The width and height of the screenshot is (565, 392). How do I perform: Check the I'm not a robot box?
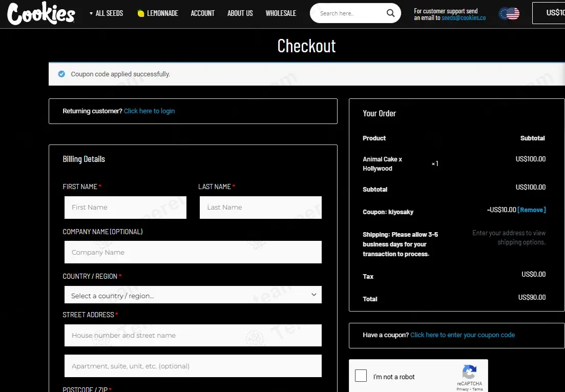point(361,376)
